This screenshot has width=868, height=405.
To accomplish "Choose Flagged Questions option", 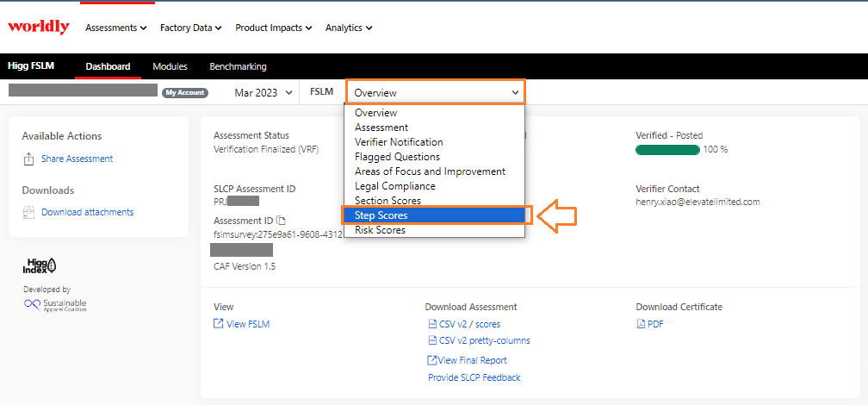I will pos(434,157).
